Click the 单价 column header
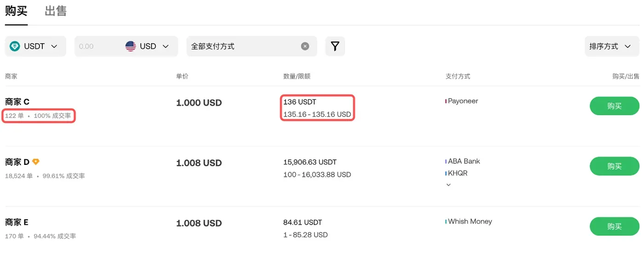Viewport: 644px width, 257px height. point(182,76)
